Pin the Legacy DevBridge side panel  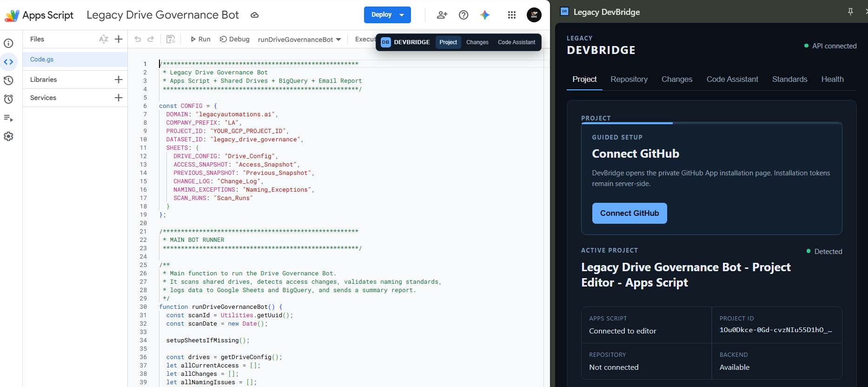[850, 12]
